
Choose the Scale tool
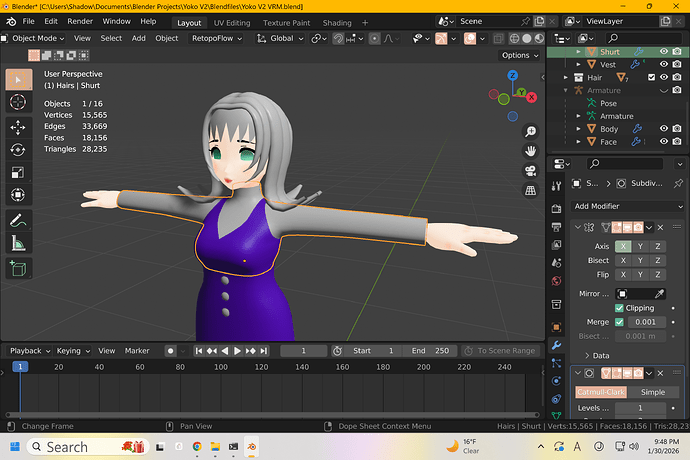click(18, 172)
